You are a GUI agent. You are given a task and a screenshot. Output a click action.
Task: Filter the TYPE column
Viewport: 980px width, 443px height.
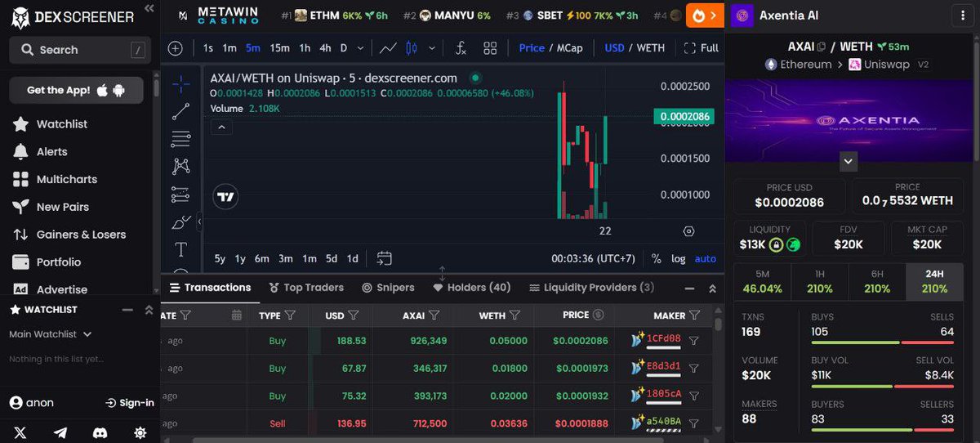click(290, 315)
